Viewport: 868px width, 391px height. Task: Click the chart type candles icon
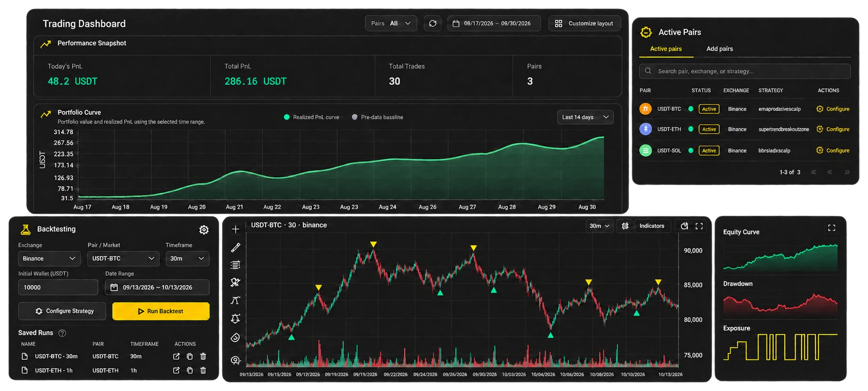click(x=625, y=226)
